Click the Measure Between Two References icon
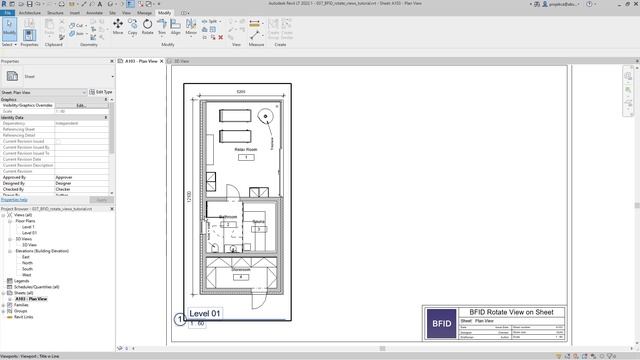The image size is (640, 360). (x=255, y=36)
